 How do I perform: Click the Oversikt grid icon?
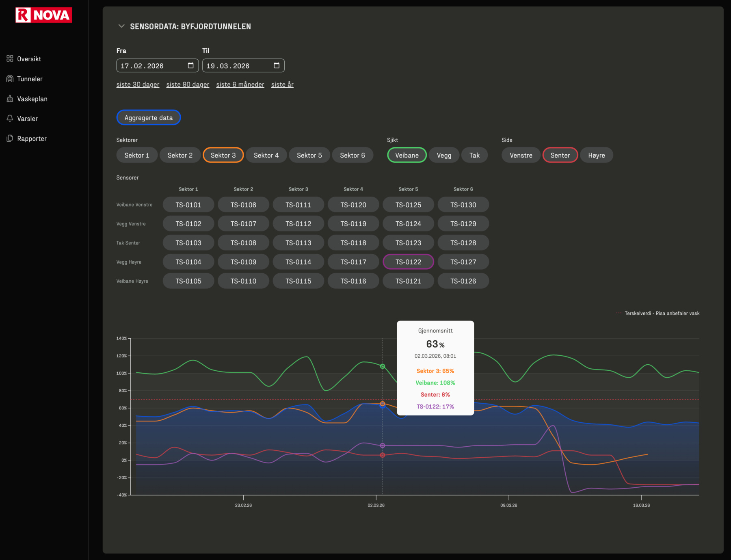(10, 59)
